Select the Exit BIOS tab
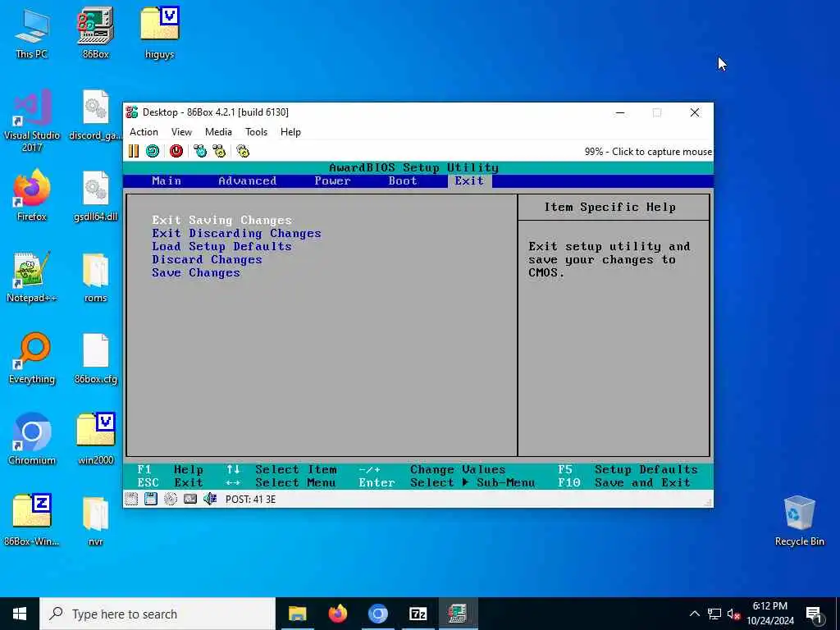 click(x=469, y=181)
